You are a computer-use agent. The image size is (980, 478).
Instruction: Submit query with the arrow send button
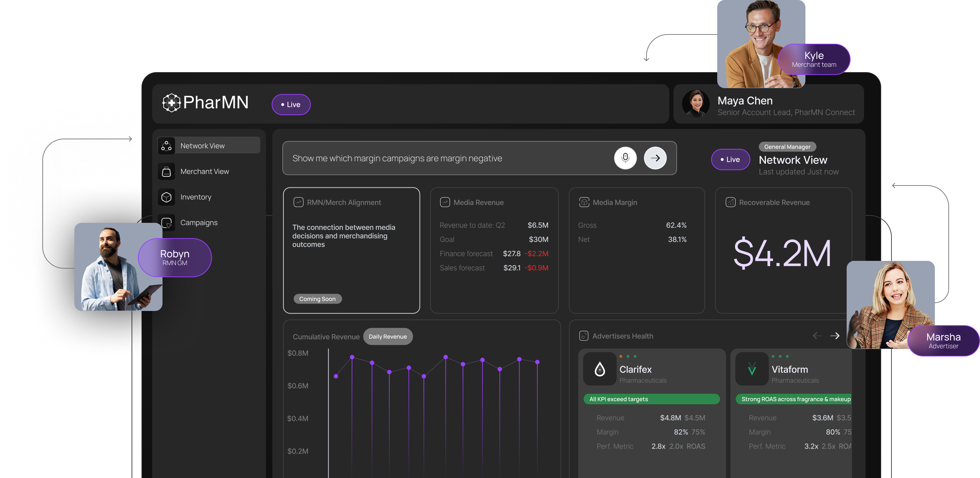pyautogui.click(x=655, y=158)
